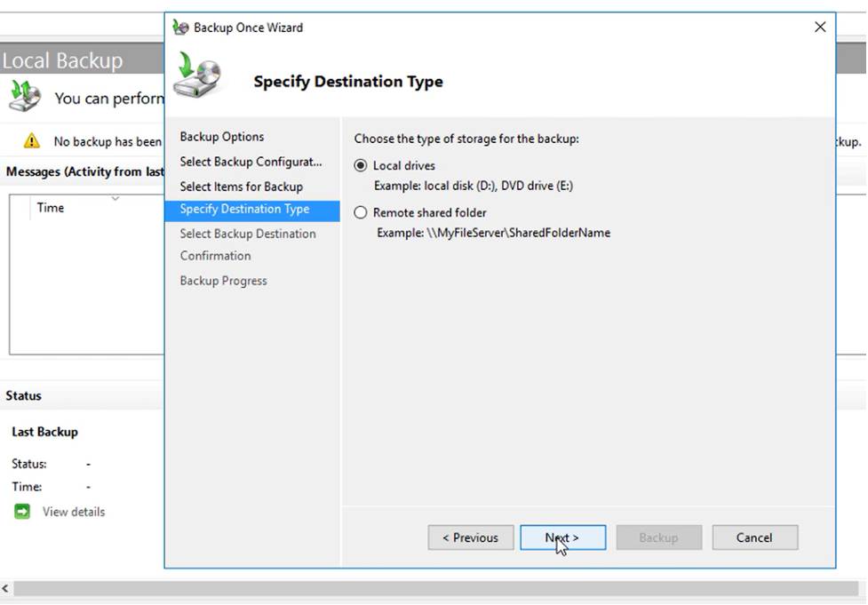Open the Select Backup Configuration step
The image size is (868, 605).
(x=250, y=162)
